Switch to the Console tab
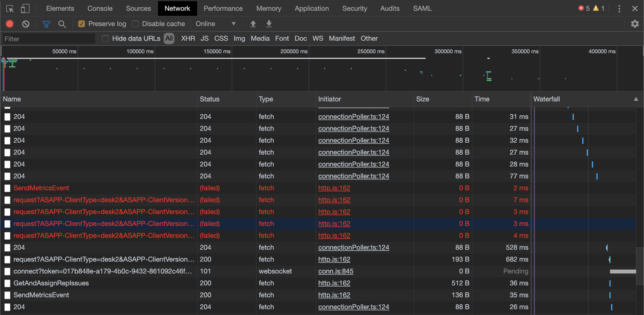This screenshot has height=315, width=644. pyautogui.click(x=100, y=9)
